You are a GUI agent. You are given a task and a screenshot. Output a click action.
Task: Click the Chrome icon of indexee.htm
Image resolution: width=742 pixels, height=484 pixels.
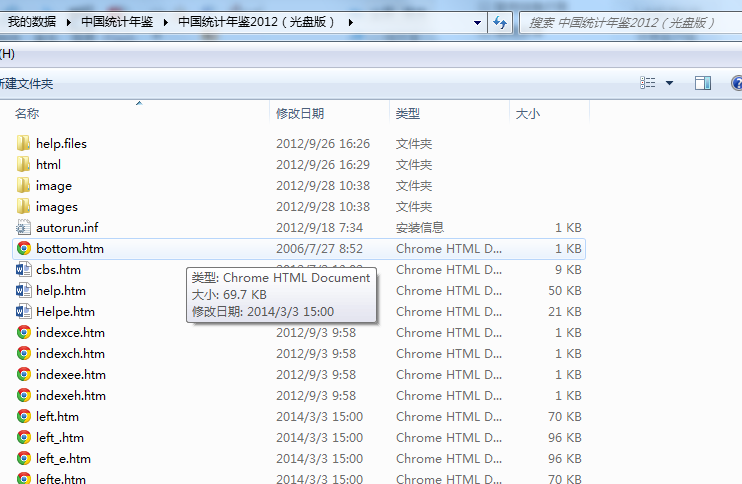[x=24, y=374]
